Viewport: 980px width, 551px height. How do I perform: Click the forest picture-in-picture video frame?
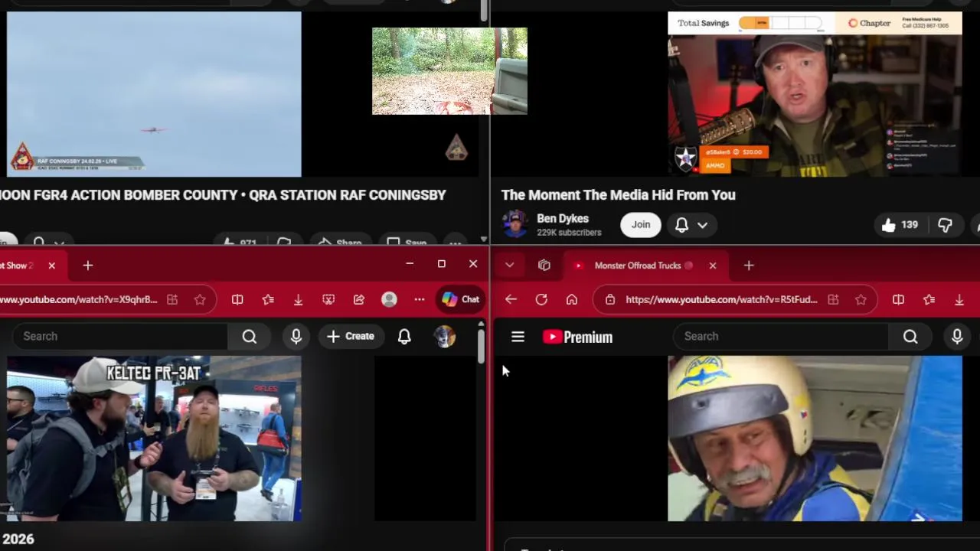449,71
